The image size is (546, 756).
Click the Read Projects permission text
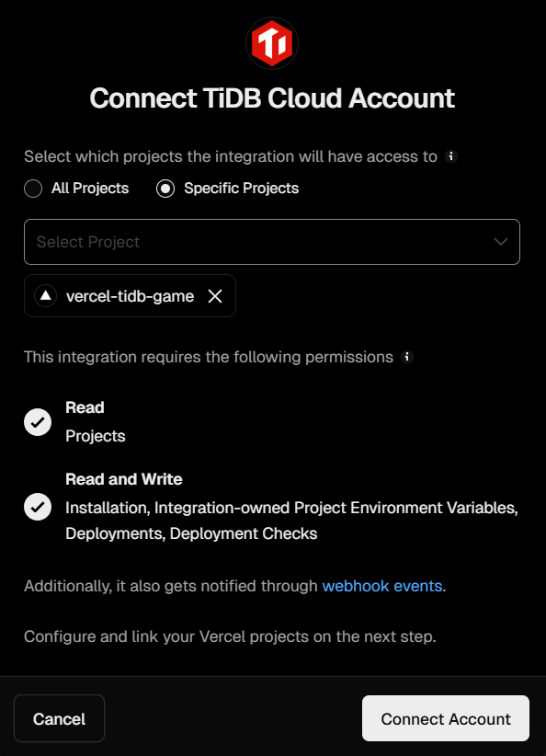tap(96, 436)
